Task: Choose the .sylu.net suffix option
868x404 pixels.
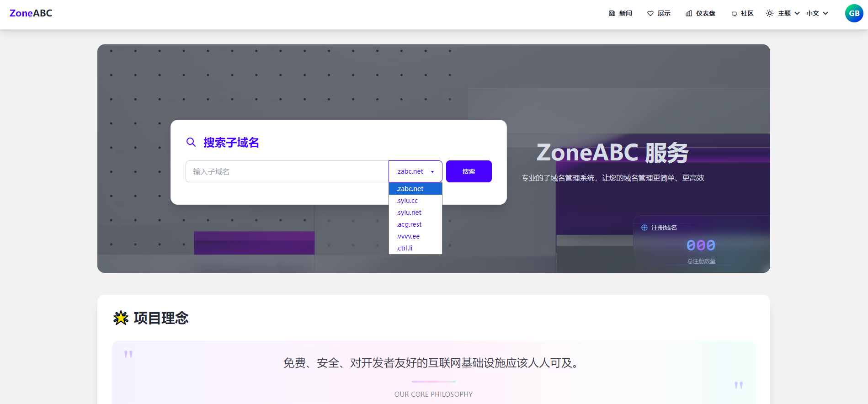Action: pos(409,213)
